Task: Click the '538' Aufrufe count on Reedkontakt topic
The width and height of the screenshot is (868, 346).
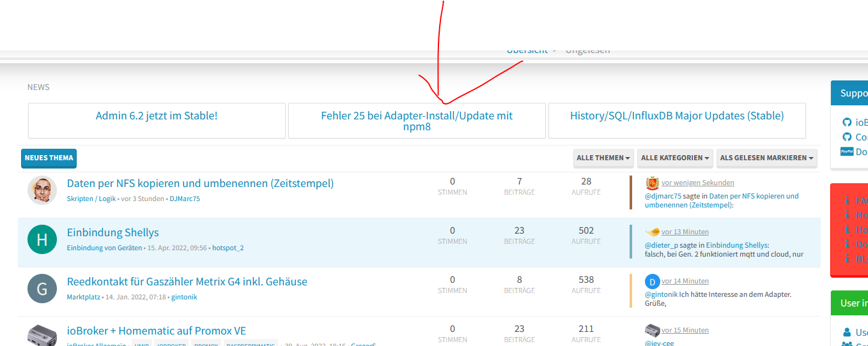Action: [586, 280]
